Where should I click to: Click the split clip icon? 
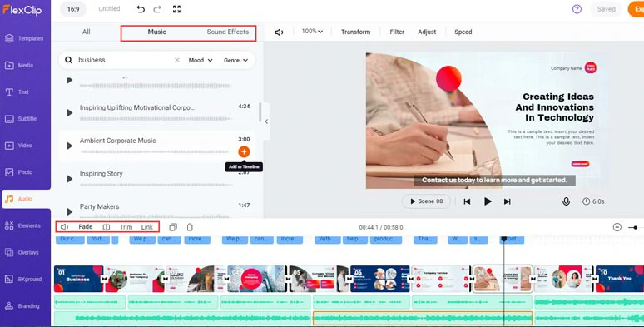point(107,227)
